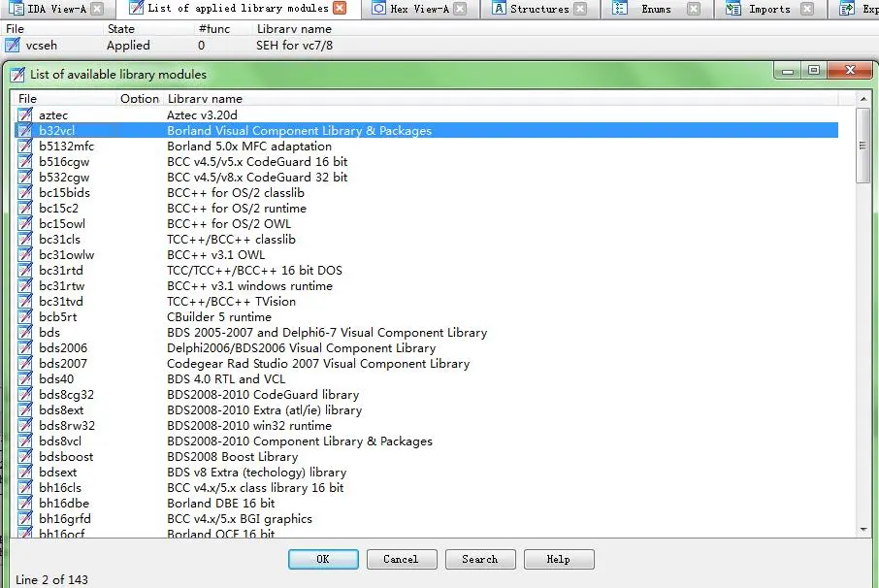The height and width of the screenshot is (588, 879).
Task: Select 'BCC v4.x/5.x BGI graphics' row
Action: click(x=426, y=518)
